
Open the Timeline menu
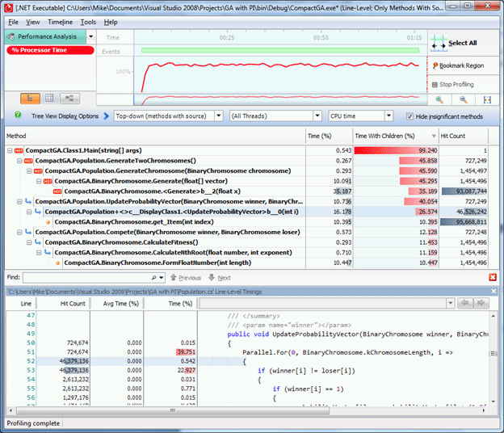coord(60,22)
